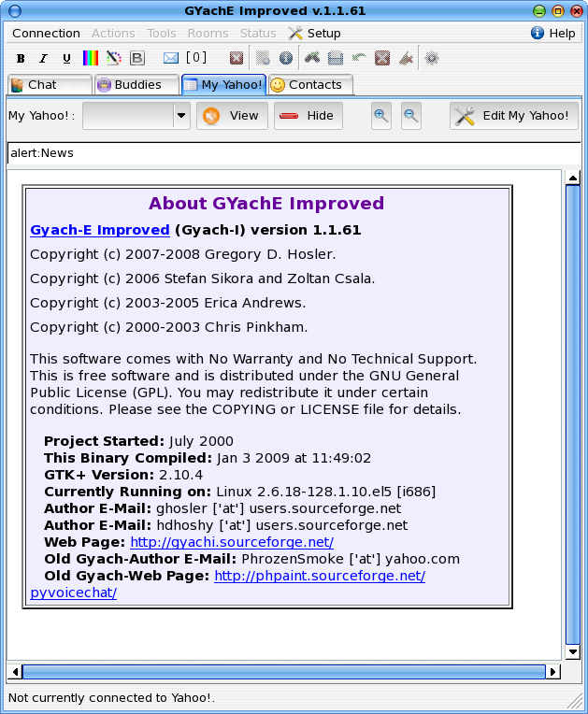588x714 pixels.
Task: Toggle bold text formatting
Action: point(21,58)
